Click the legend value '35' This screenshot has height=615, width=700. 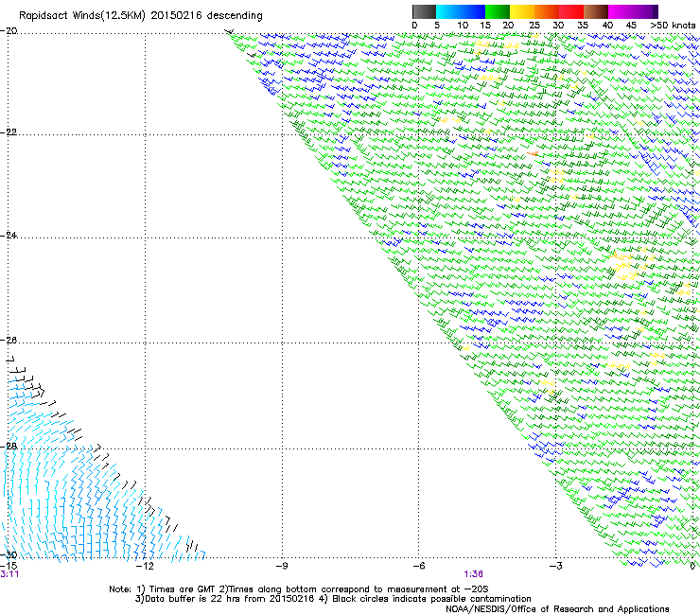[x=583, y=26]
